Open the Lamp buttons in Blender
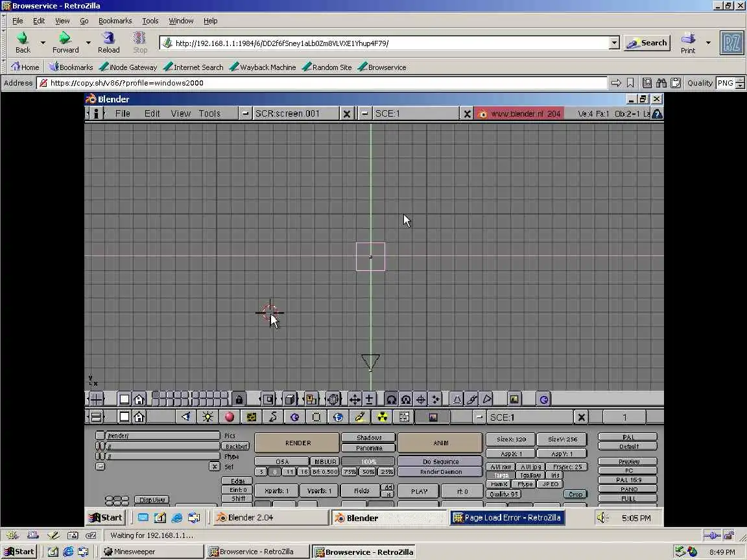 pyautogui.click(x=207, y=417)
